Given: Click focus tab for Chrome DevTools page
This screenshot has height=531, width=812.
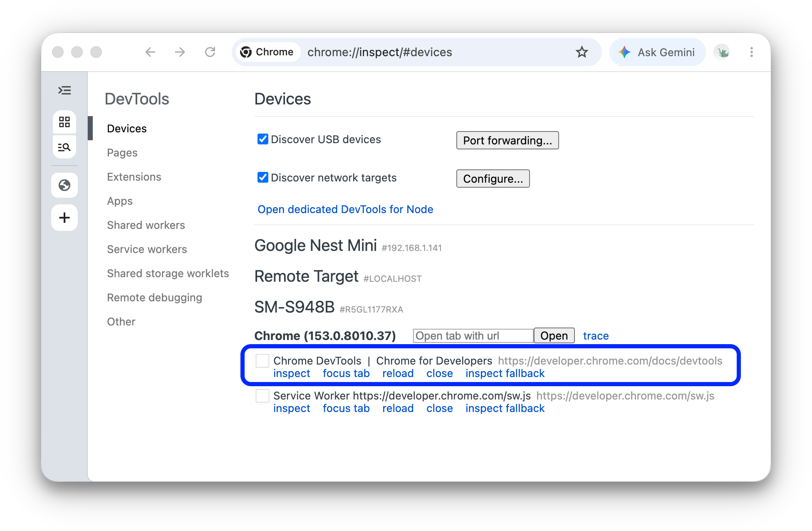Looking at the screenshot, I should pos(346,373).
